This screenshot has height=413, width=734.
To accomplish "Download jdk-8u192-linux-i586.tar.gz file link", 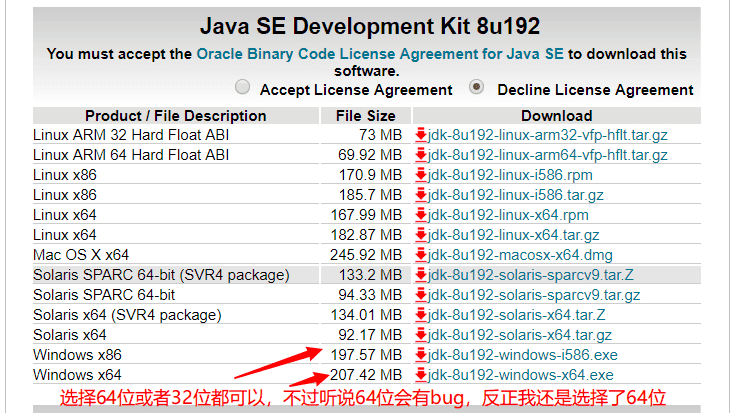I will click(516, 195).
